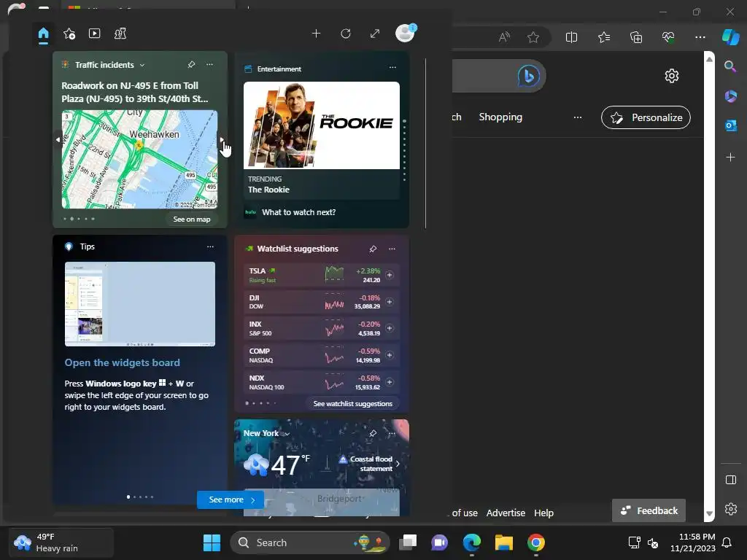Open Edge page settings gear

point(672,76)
